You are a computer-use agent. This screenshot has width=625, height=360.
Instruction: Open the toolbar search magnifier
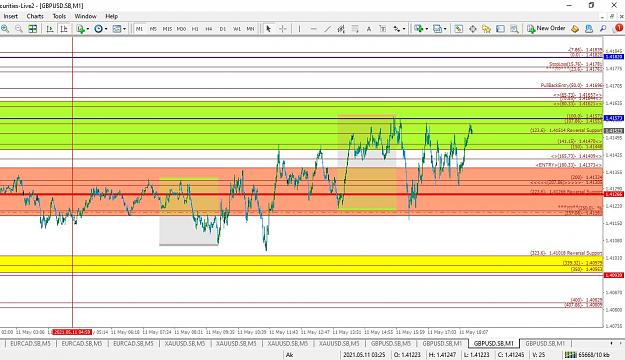603,29
